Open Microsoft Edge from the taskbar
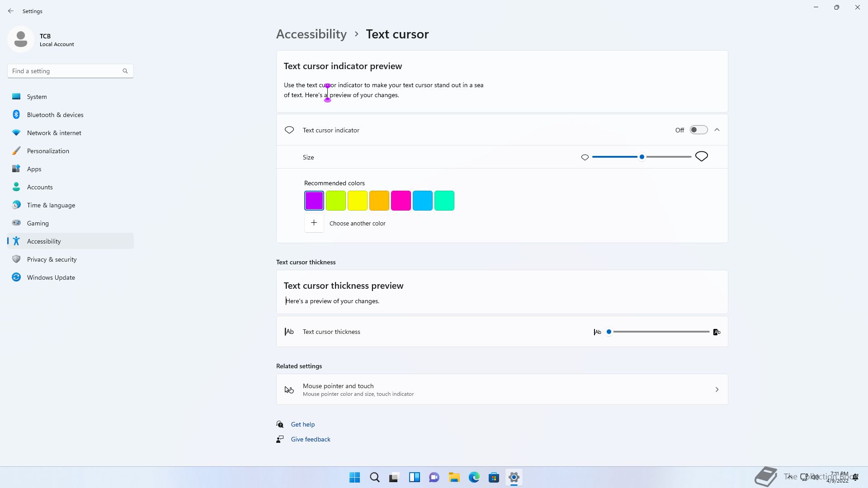The height and width of the screenshot is (488, 868). pyautogui.click(x=474, y=477)
